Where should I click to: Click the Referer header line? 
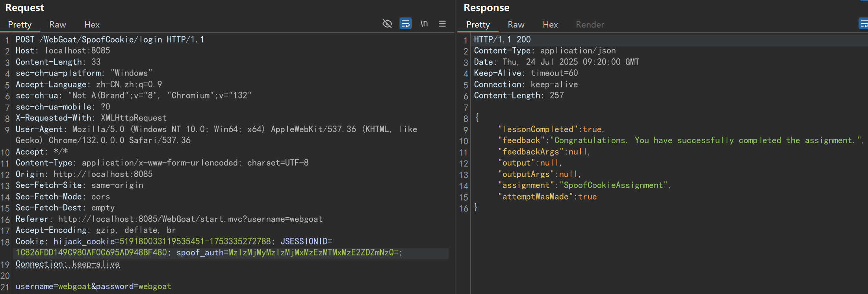[169, 219]
